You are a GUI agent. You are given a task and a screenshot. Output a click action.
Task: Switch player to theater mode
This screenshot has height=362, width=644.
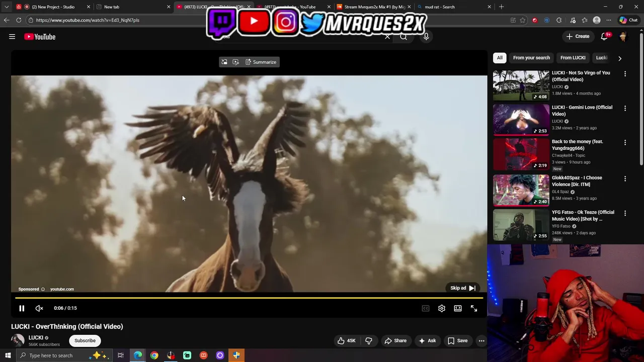click(458, 308)
